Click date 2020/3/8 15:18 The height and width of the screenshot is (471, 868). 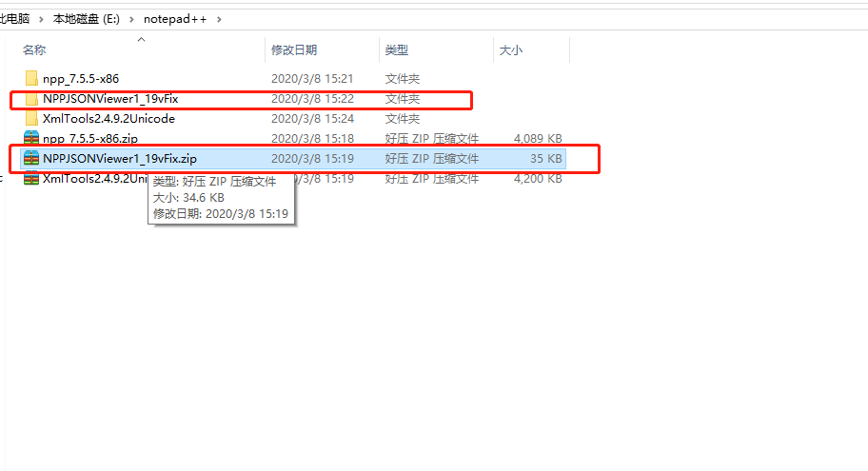pos(312,138)
